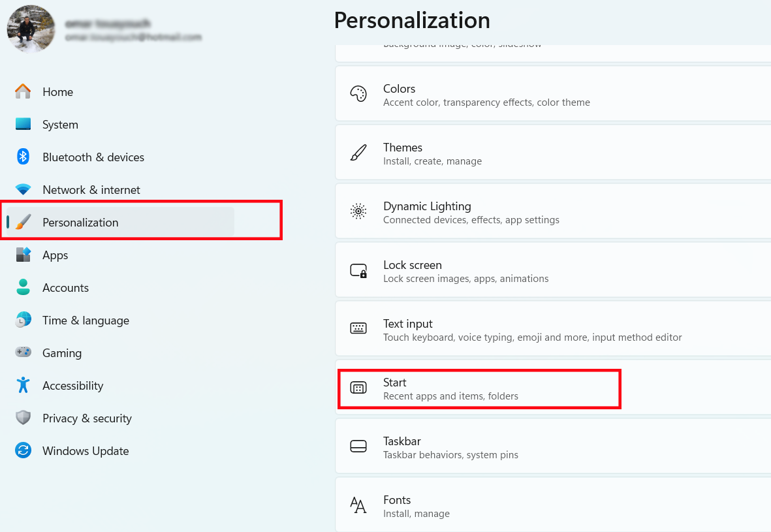Viewport: 771px width, 532px height.
Task: Click the Gaming controller icon
Action: [x=23, y=352]
